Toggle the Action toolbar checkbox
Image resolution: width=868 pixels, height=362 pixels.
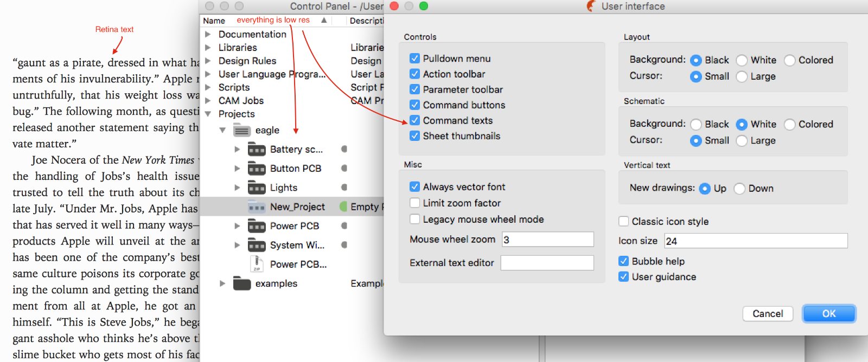click(x=415, y=74)
